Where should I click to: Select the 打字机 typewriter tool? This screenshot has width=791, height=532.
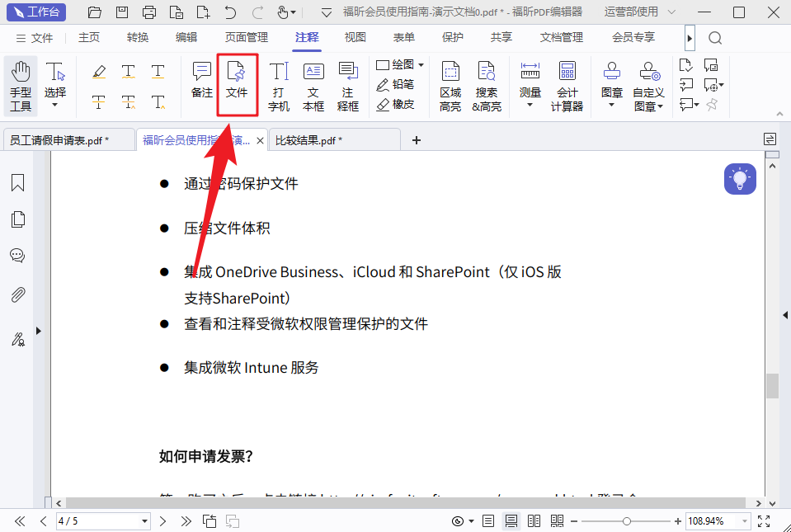tap(279, 82)
